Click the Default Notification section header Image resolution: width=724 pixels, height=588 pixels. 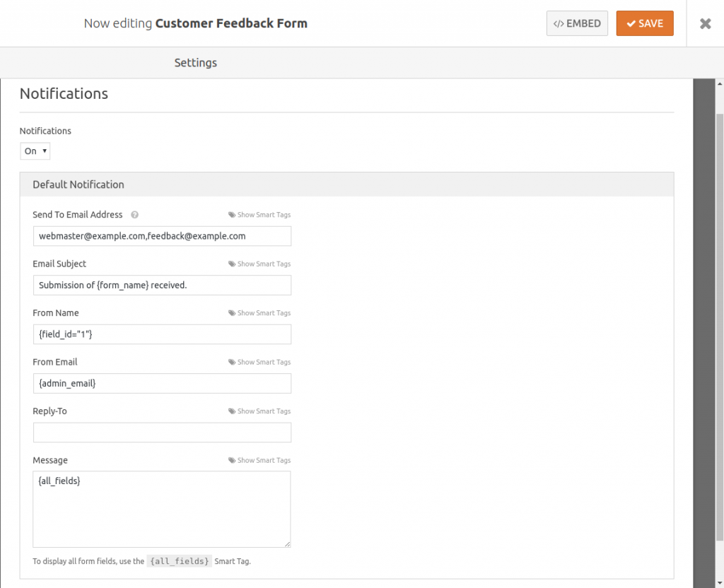click(78, 184)
